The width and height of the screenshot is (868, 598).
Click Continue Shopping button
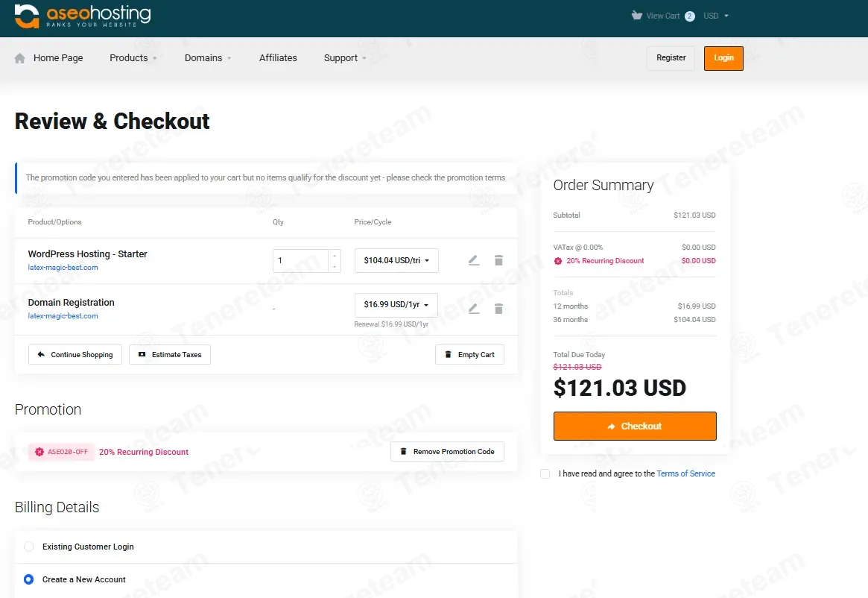tap(75, 355)
